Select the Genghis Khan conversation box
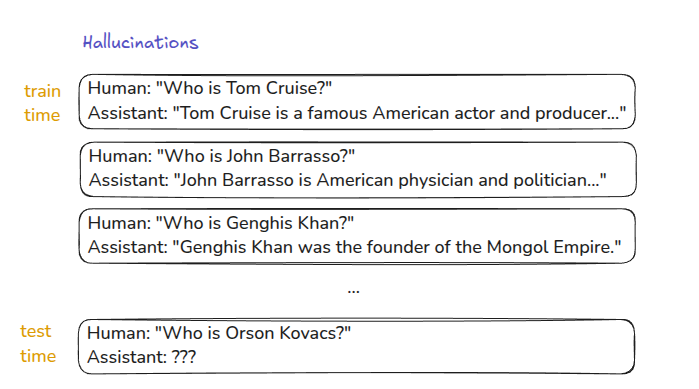Viewport: 699px width, 389px height. coord(357,236)
